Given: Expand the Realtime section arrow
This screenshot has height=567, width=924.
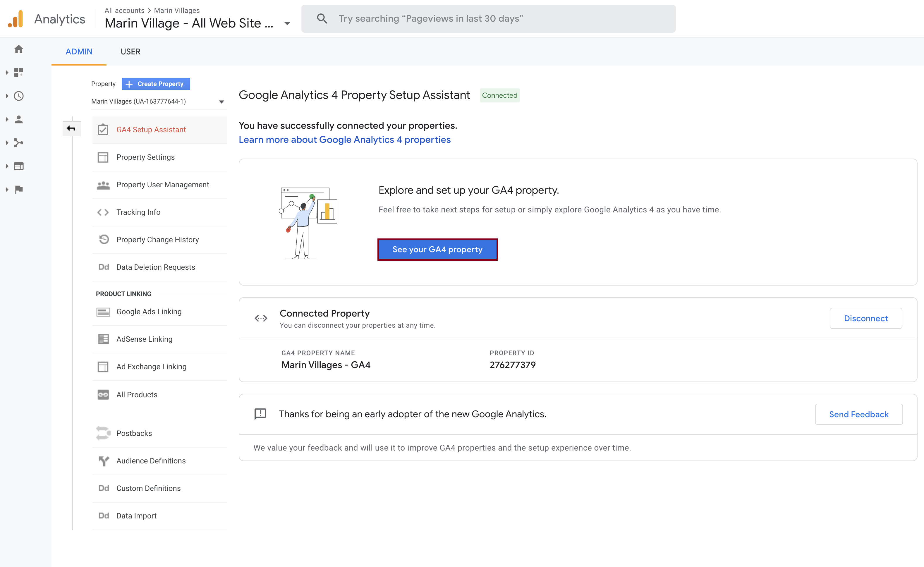Looking at the screenshot, I should tap(7, 96).
